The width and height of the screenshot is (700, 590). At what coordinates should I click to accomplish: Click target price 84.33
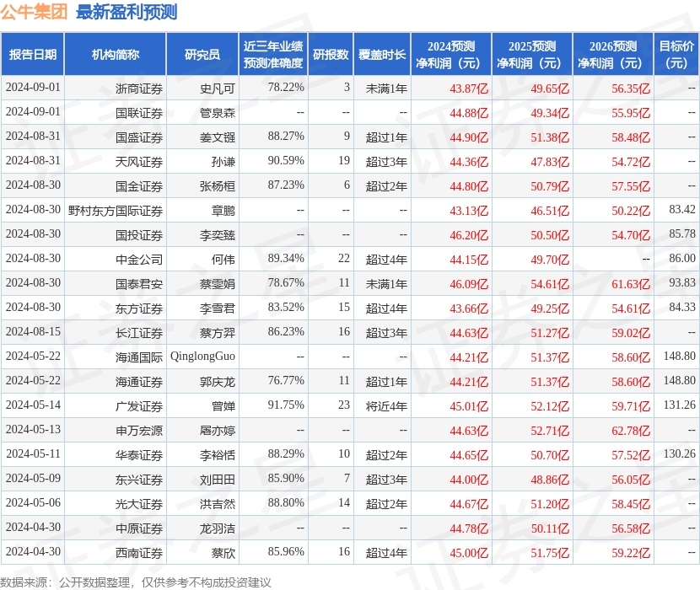(682, 307)
